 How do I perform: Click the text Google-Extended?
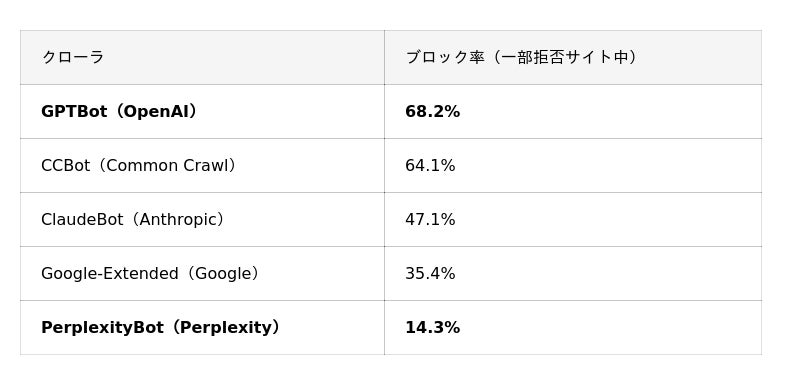point(109,274)
